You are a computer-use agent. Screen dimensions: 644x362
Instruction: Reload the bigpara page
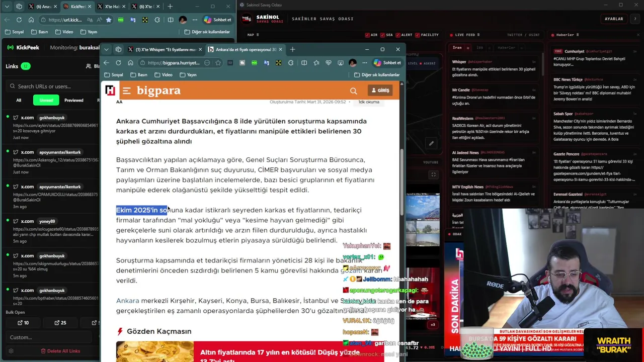click(118, 63)
